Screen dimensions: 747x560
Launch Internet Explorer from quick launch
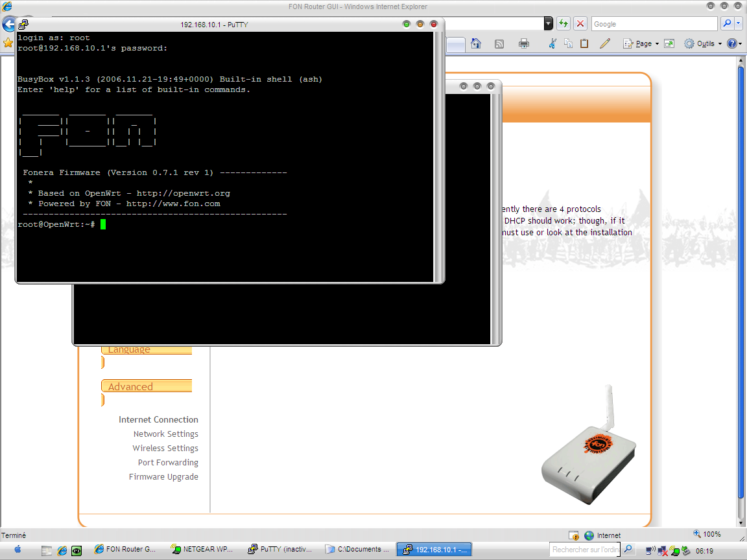62,550
